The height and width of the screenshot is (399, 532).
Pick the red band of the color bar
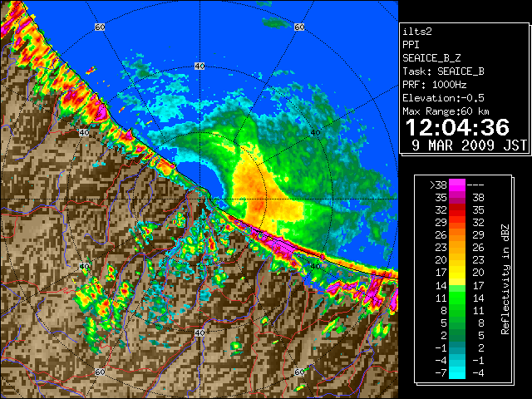coord(457,210)
